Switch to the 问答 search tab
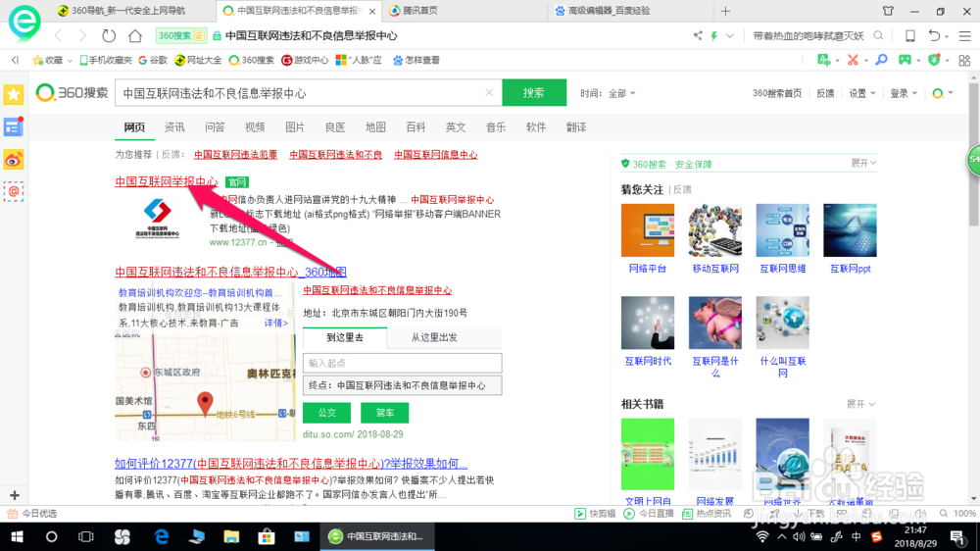 point(215,126)
